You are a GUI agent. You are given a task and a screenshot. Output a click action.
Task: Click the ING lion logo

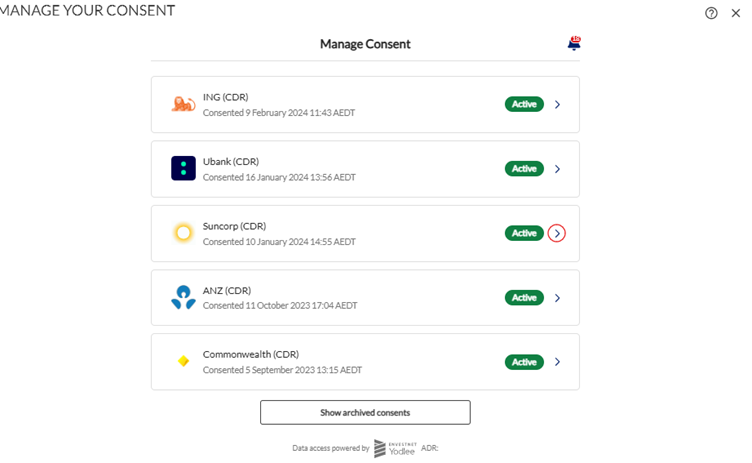coord(183,104)
